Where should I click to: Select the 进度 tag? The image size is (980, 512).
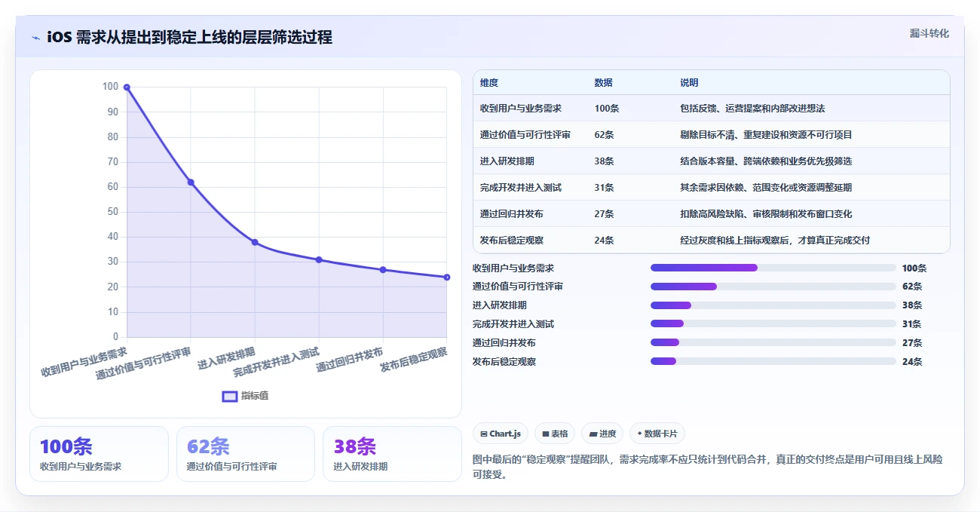click(602, 434)
